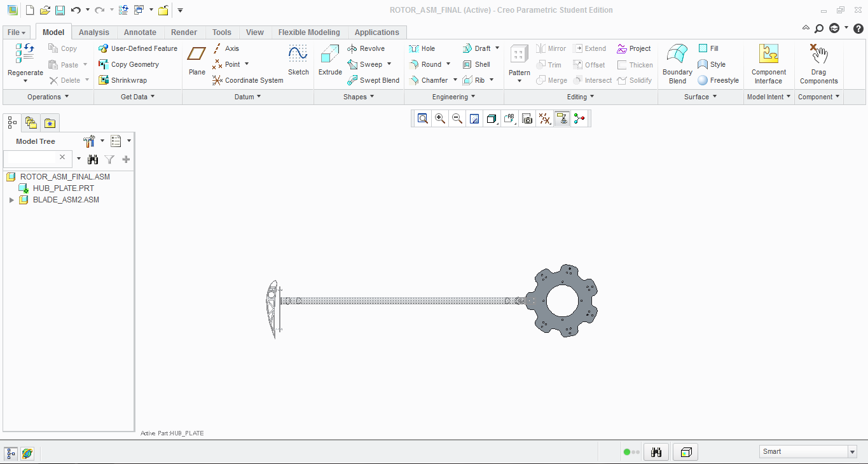Select the Swept Blend tool
Viewport: 868px width, 464px height.
(x=373, y=80)
